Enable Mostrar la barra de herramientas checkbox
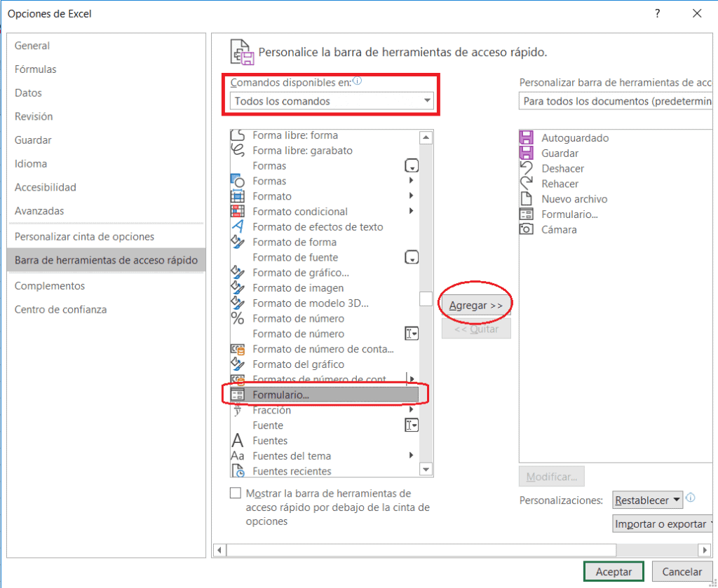 tap(236, 493)
